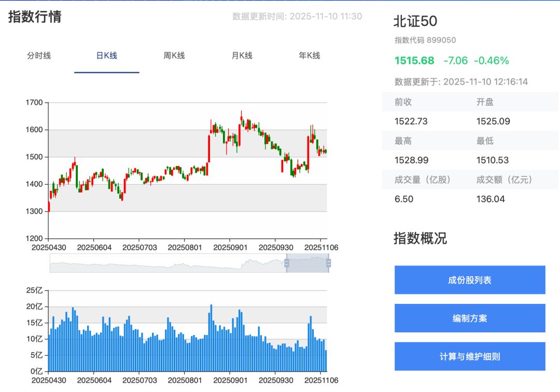Screen dimensions: 560x392
Task: Switch to the 月K线 chart tab
Action: tap(242, 55)
